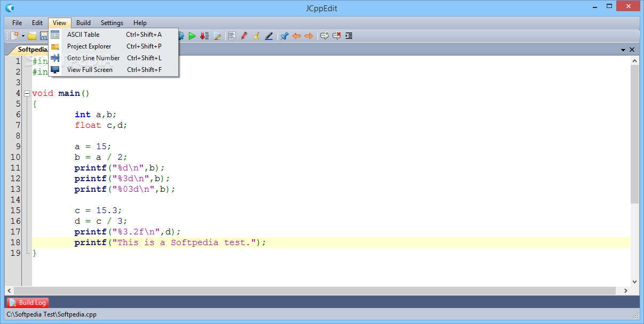Open the Build menu
Image resolution: width=644 pixels, height=324 pixels.
(83, 23)
